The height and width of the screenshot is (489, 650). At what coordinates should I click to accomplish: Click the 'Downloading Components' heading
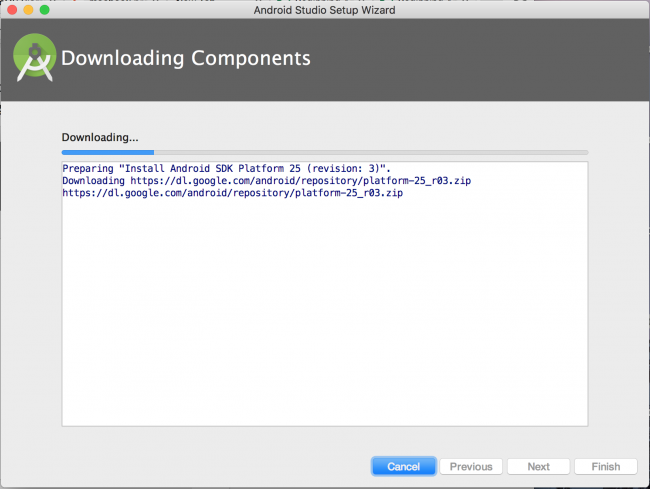click(186, 58)
